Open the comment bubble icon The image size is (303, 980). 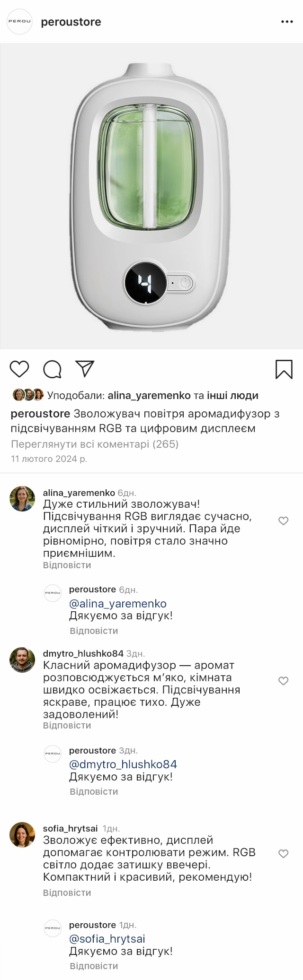coord(52,369)
